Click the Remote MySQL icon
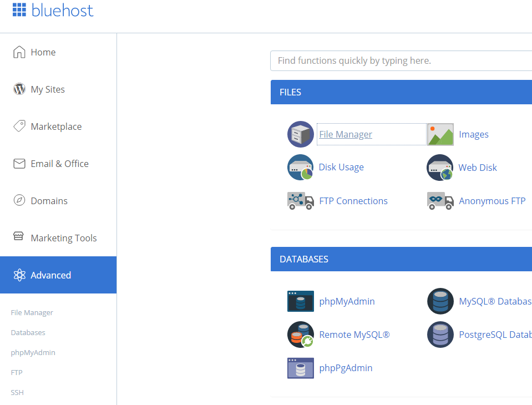The width and height of the screenshot is (532, 405). point(301,335)
